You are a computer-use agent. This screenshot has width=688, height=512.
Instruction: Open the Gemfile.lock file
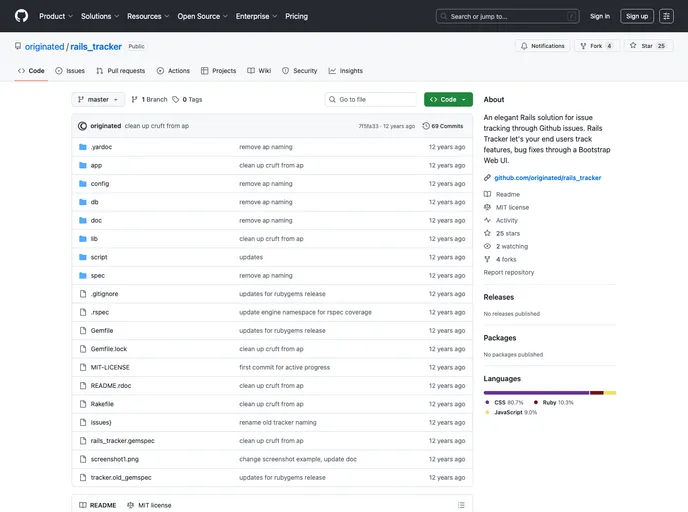click(108, 349)
